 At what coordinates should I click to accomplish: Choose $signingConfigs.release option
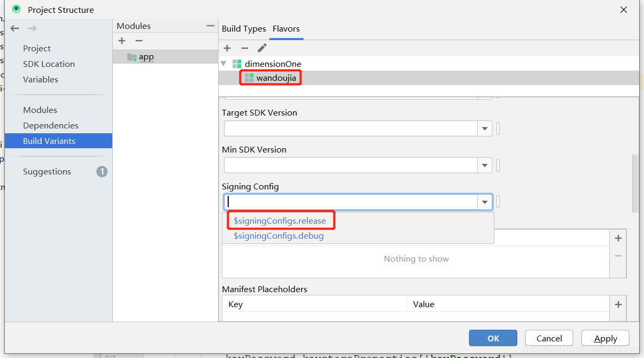[x=280, y=220]
